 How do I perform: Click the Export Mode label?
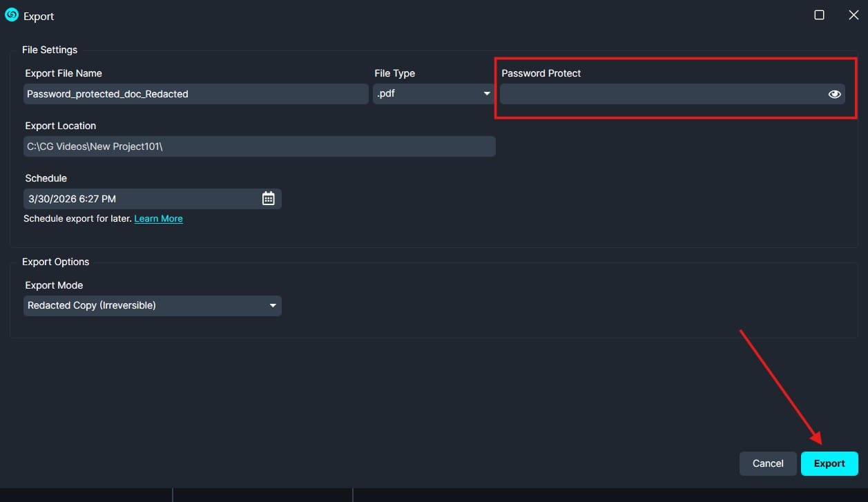[x=54, y=285]
